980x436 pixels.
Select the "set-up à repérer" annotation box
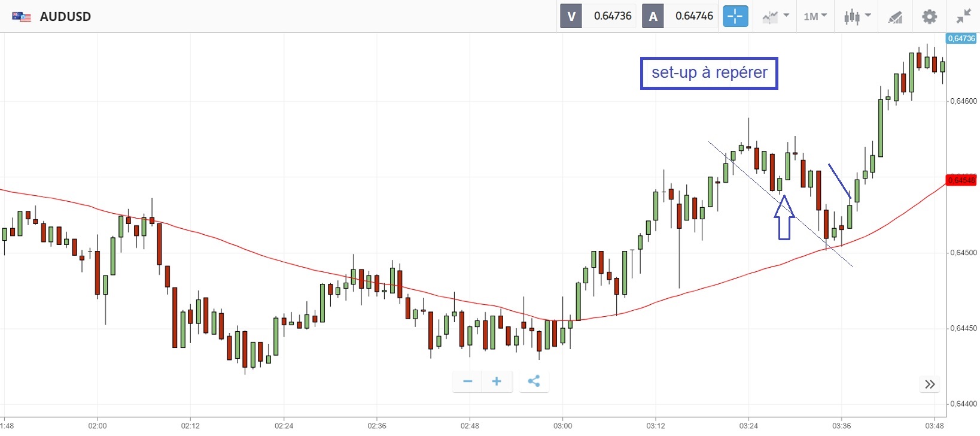coord(709,73)
